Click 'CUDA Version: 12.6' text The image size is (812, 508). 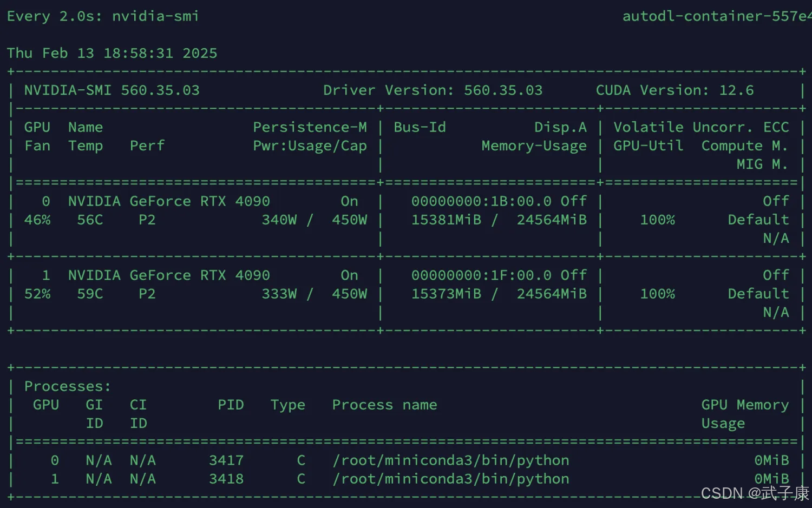675,90
